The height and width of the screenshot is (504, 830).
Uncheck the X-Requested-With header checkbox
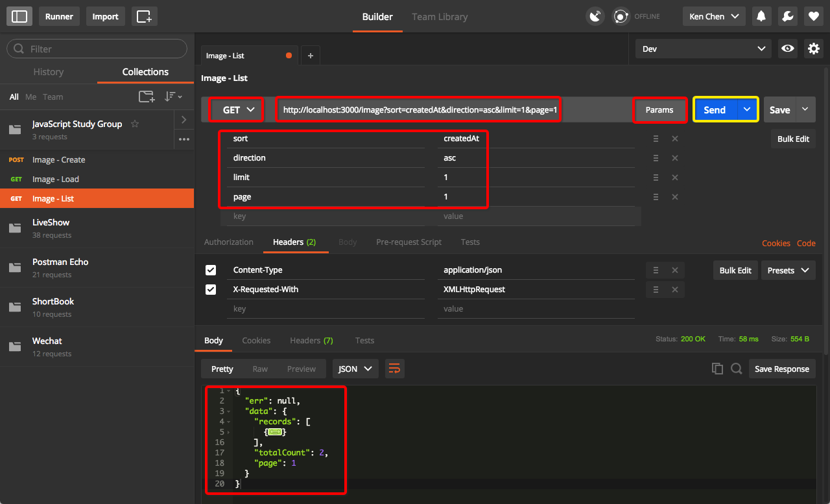[211, 290]
